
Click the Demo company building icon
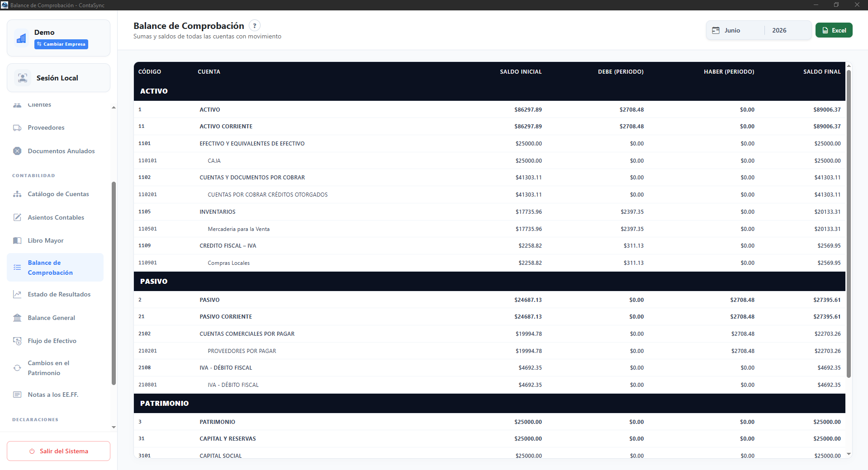click(21, 38)
